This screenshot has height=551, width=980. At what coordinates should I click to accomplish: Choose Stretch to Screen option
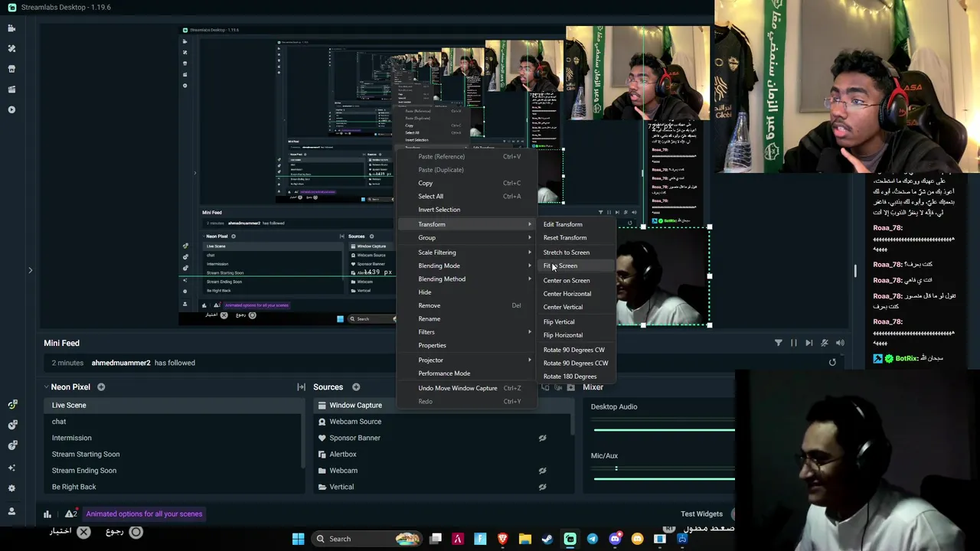coord(576,253)
